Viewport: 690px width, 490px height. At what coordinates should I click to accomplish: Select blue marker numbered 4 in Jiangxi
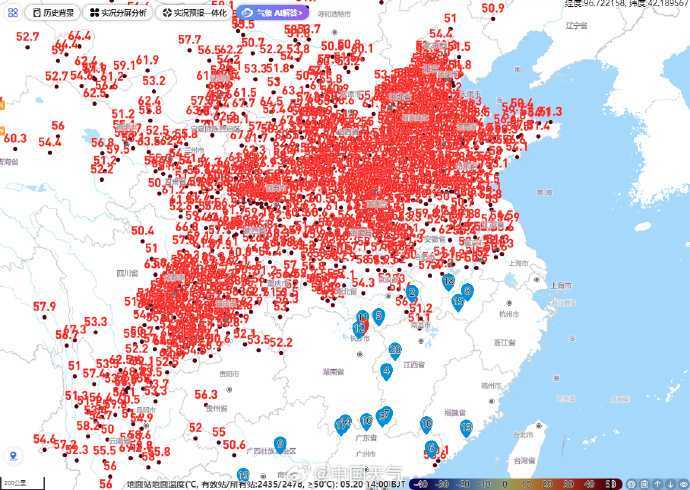387,371
